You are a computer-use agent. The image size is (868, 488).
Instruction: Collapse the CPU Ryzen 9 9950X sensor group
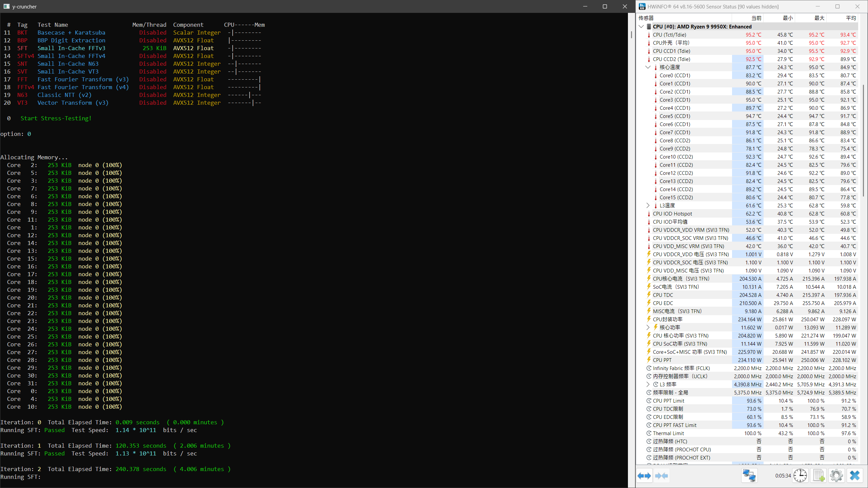coord(641,26)
